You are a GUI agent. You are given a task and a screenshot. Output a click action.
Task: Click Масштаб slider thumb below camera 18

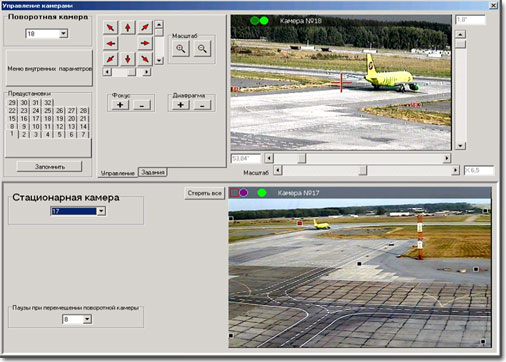(363, 171)
